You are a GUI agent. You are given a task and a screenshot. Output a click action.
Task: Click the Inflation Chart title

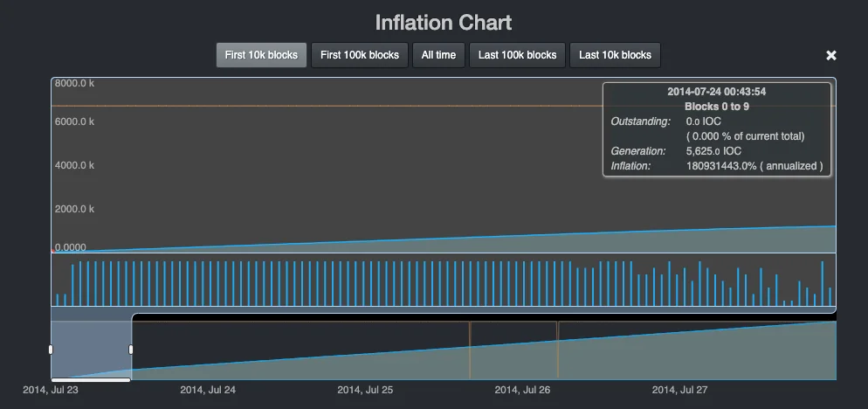point(444,23)
